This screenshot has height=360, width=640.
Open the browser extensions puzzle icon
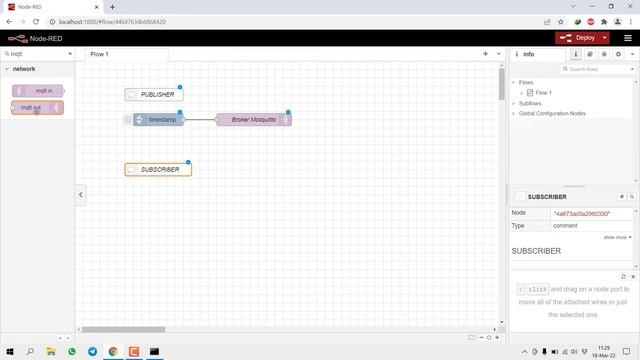tap(604, 22)
